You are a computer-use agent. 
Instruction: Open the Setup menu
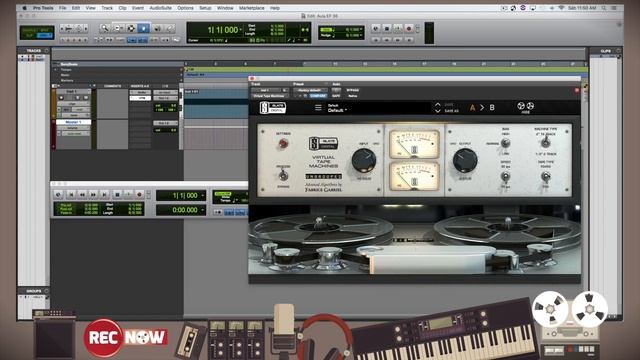(205, 8)
